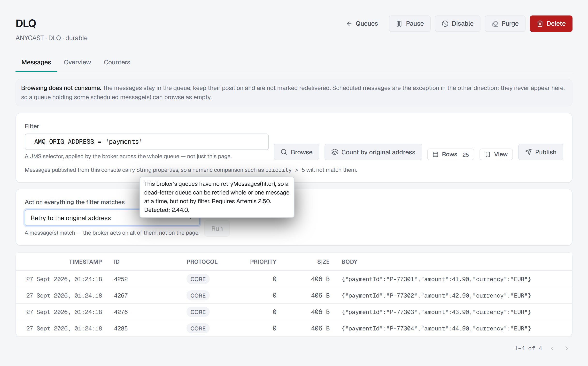Open the Rows 25 selector
Image resolution: width=588 pixels, height=366 pixels.
coord(450,154)
